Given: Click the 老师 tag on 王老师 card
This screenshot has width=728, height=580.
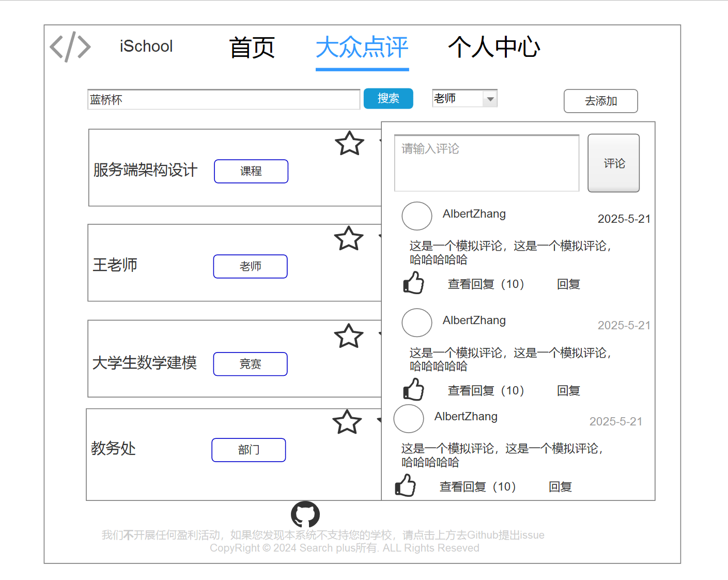Looking at the screenshot, I should [x=251, y=266].
